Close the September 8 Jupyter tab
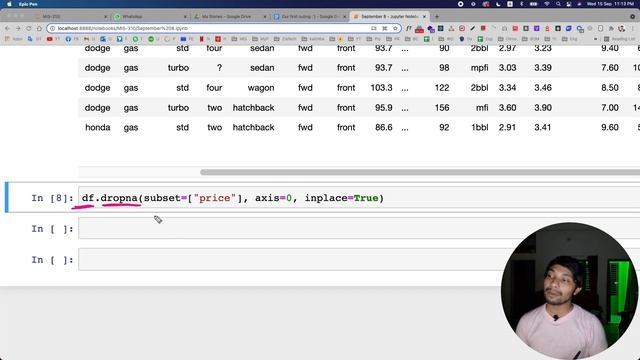Screen dimensions: 640x360 [424, 17]
